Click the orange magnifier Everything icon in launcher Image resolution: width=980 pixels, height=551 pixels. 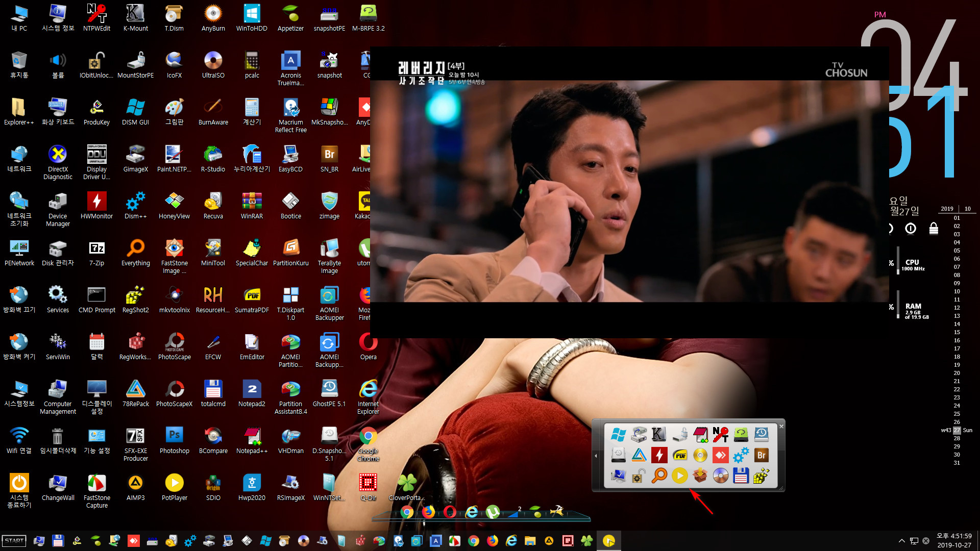coord(659,475)
